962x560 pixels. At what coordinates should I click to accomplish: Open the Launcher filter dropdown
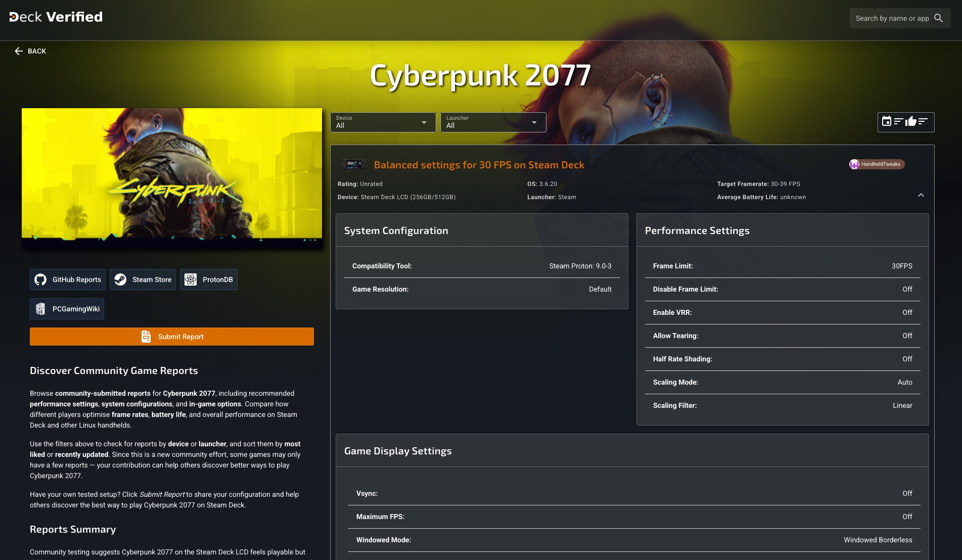click(493, 122)
